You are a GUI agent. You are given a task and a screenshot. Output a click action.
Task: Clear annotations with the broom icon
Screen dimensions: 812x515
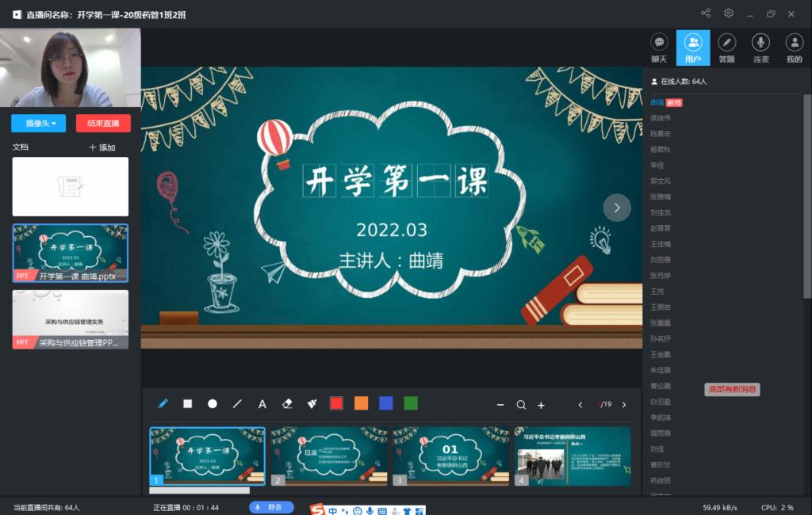pyautogui.click(x=312, y=403)
